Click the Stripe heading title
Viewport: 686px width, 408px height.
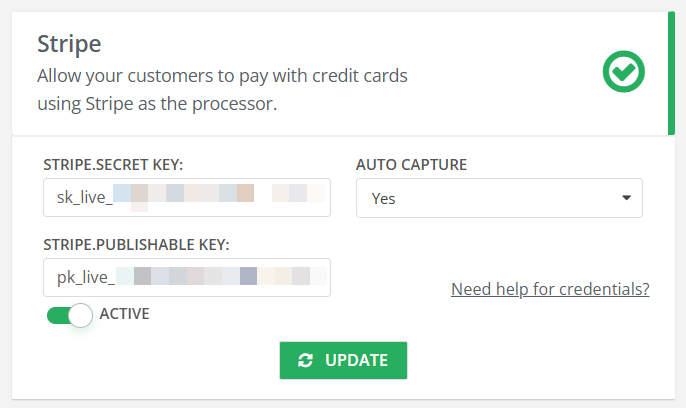[70, 44]
